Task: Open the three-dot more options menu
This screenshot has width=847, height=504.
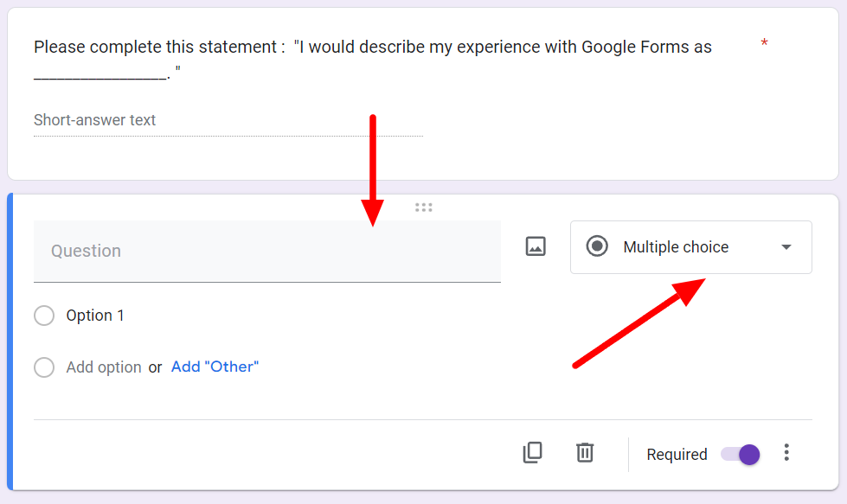Action: click(x=786, y=452)
